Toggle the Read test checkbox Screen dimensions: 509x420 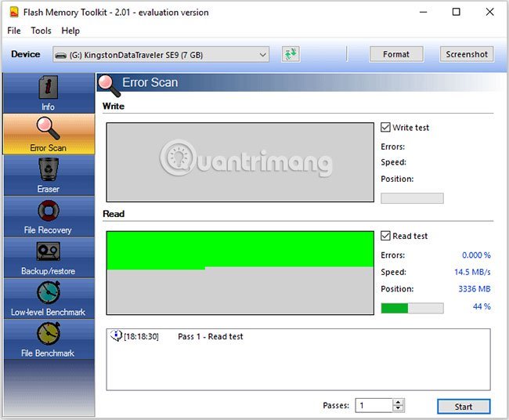click(385, 236)
